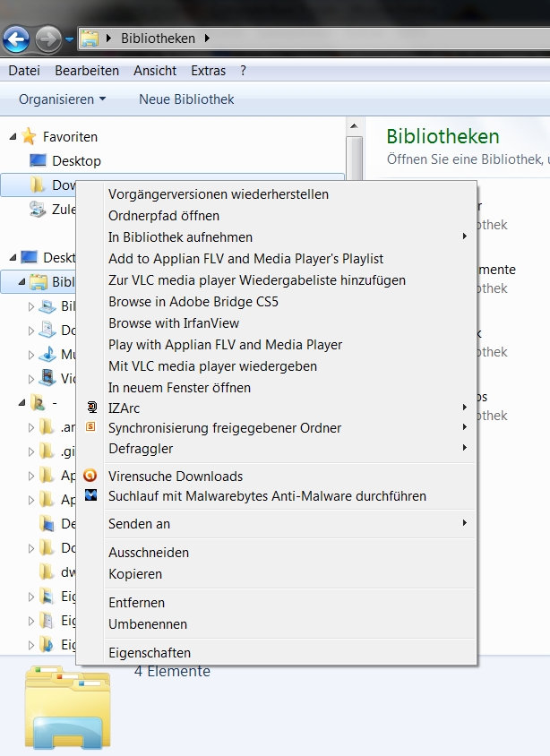This screenshot has width=550, height=756.
Task: Collapse the Favoriten tree section
Action: tap(13, 137)
